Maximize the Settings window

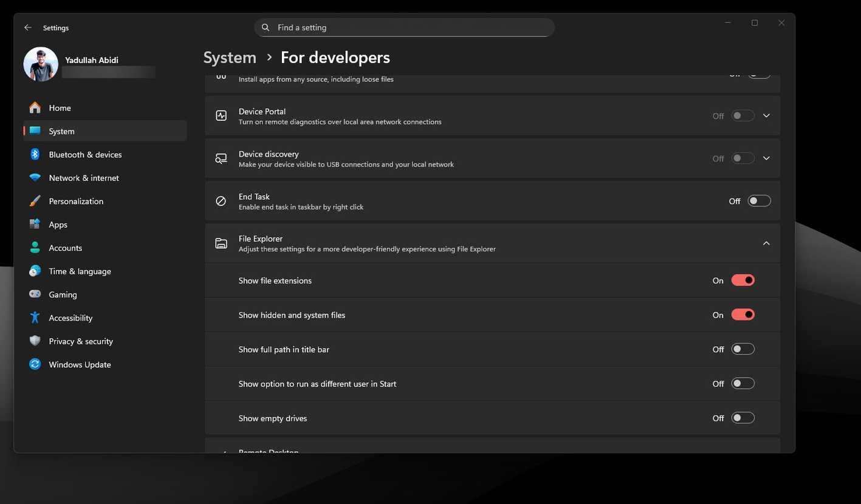(x=755, y=23)
